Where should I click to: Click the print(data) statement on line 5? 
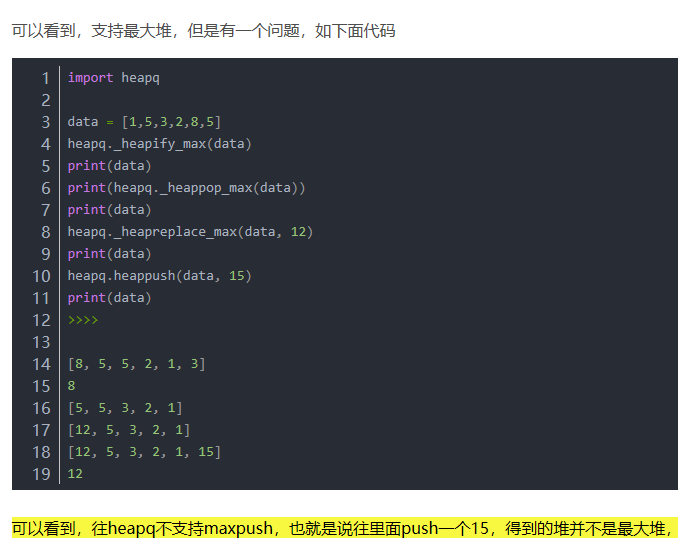[109, 166]
